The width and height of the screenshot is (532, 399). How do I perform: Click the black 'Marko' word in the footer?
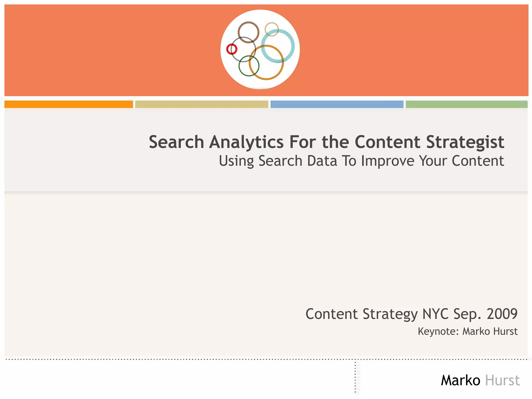pyautogui.click(x=461, y=381)
